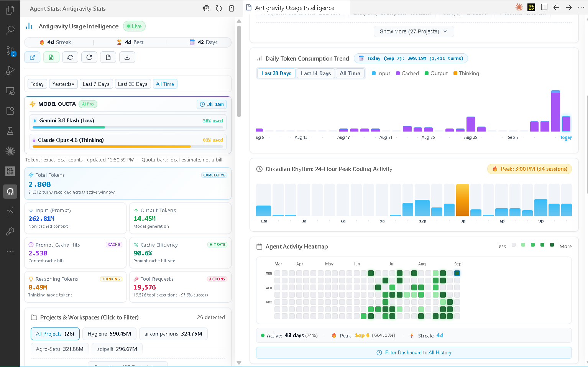Click the dashboard gauge icon in panel header

click(x=206, y=8)
